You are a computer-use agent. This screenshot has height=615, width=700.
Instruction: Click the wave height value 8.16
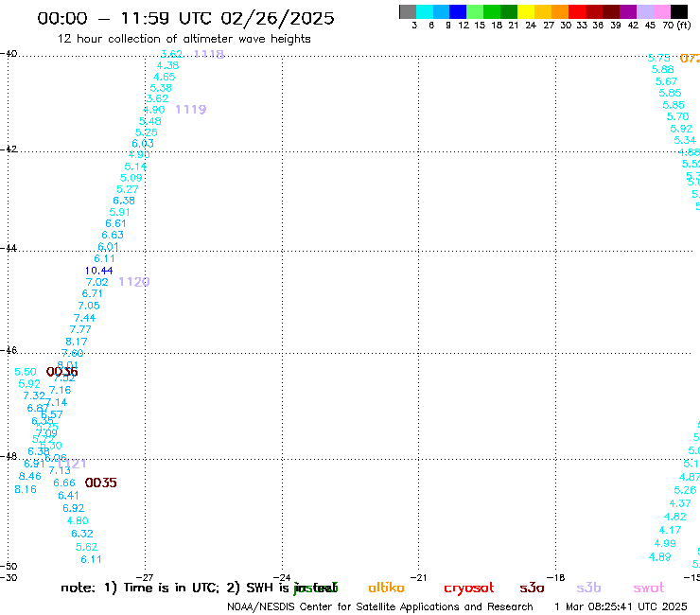[26, 489]
